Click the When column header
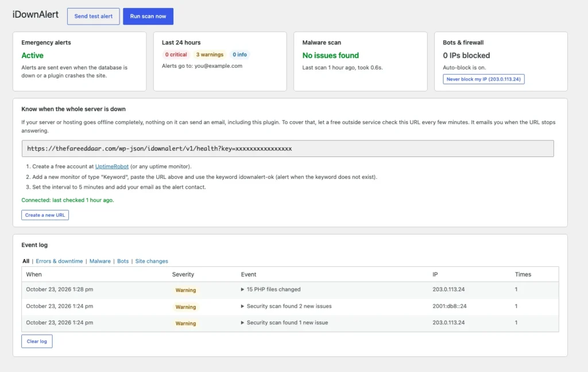588x372 pixels. [34, 274]
